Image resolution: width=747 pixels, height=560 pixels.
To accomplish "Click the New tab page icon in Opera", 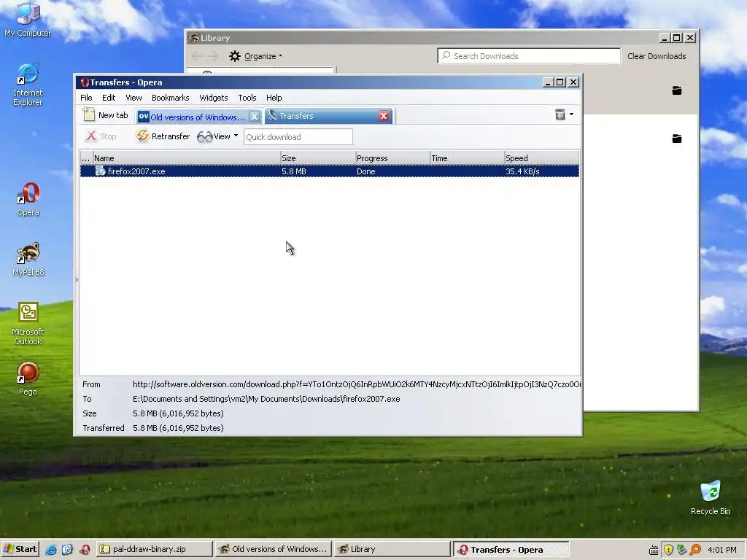I will [89, 114].
